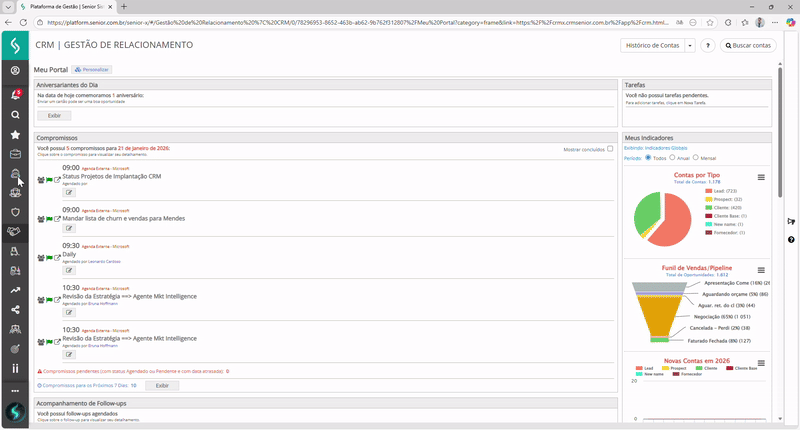Enable the Mostrar concluídos checkbox
This screenshot has height=430, width=800.
(610, 148)
